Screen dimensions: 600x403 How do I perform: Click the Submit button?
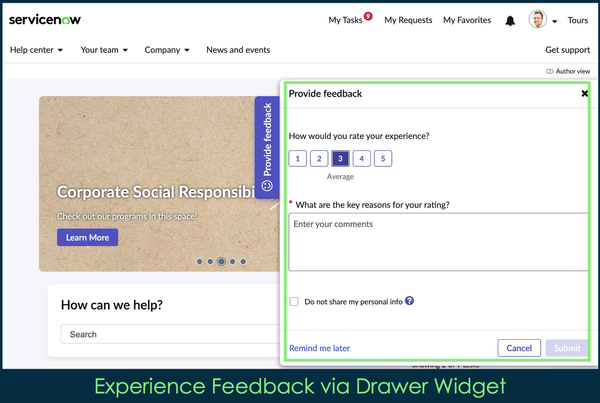pos(567,348)
